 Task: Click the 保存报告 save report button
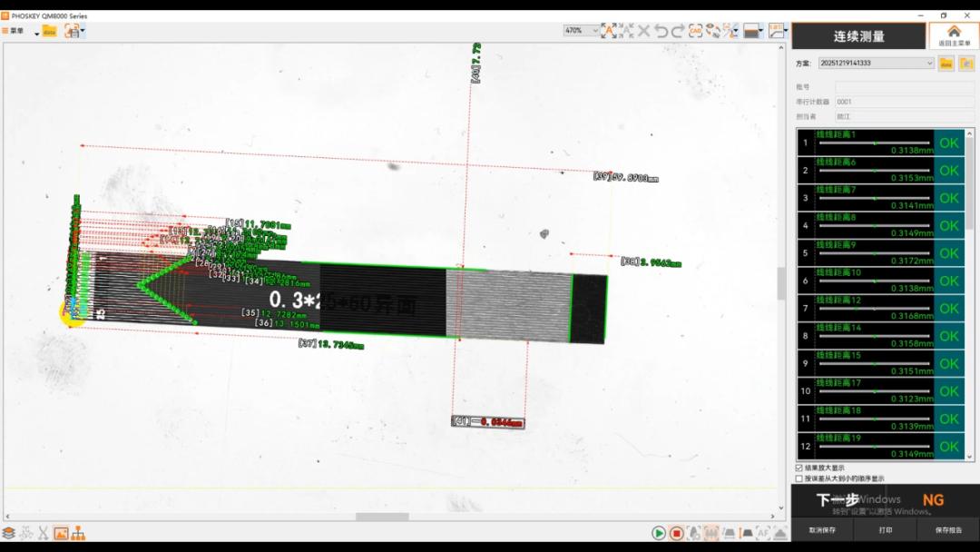(948, 530)
